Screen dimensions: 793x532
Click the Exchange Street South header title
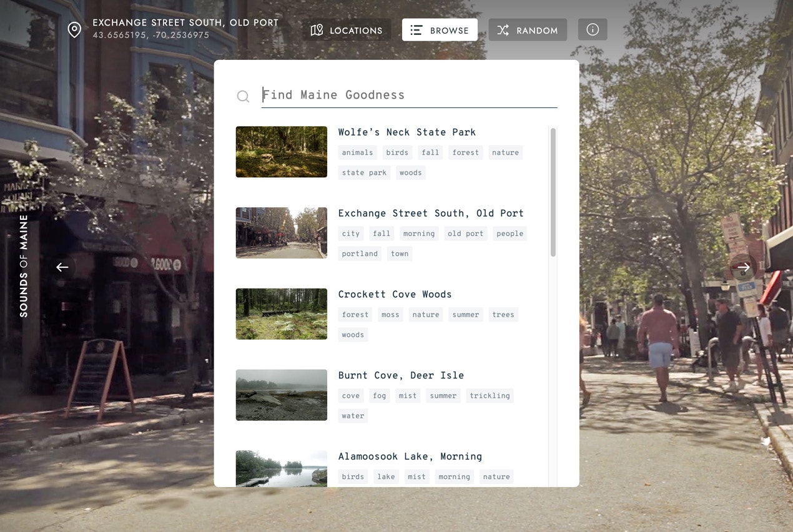pos(185,22)
